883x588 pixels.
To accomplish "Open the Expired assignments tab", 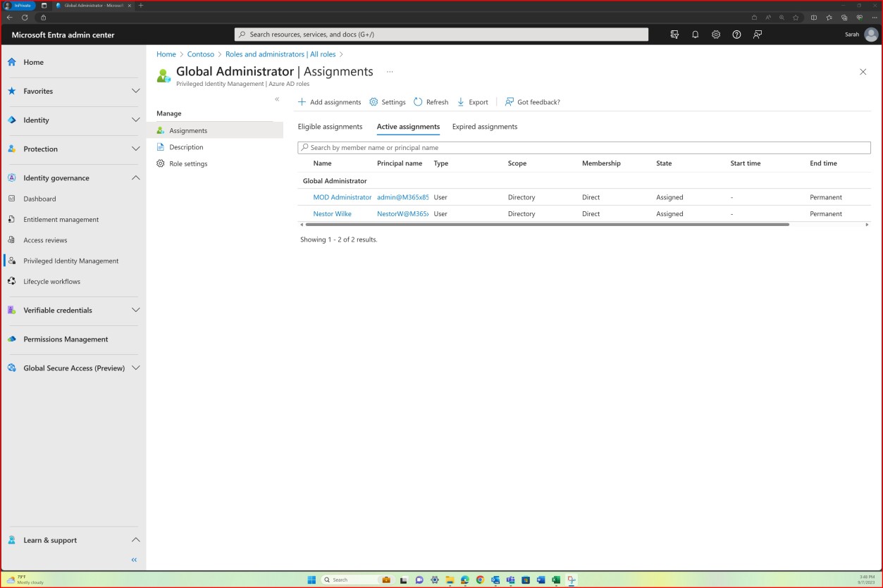I will [x=486, y=127].
